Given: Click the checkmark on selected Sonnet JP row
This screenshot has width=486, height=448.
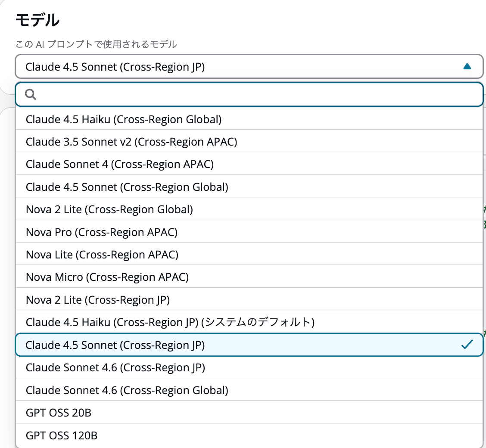Looking at the screenshot, I should click(467, 344).
